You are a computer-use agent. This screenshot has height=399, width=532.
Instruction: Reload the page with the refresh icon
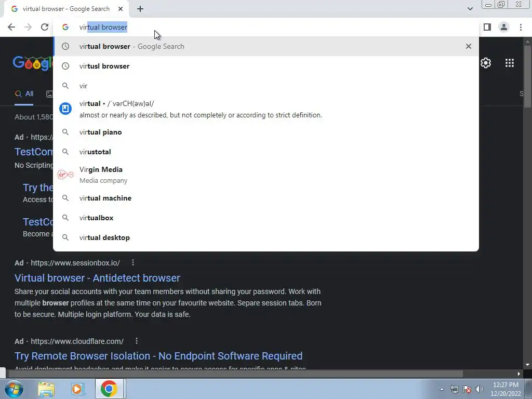tap(45, 27)
